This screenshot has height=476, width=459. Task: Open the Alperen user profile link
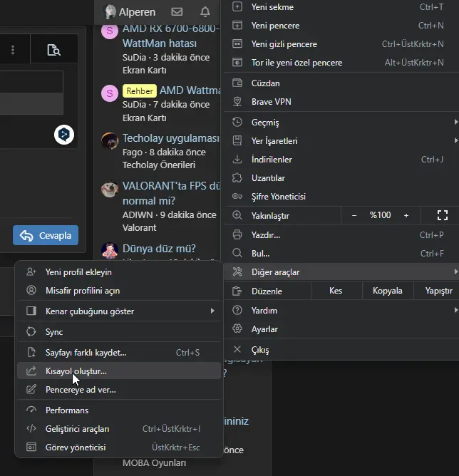click(130, 12)
